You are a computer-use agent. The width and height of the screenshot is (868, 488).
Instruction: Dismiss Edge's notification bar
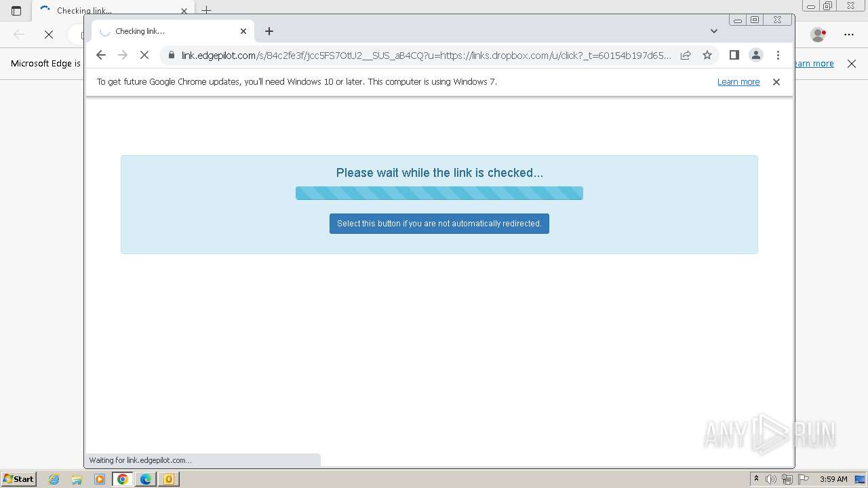(x=852, y=64)
